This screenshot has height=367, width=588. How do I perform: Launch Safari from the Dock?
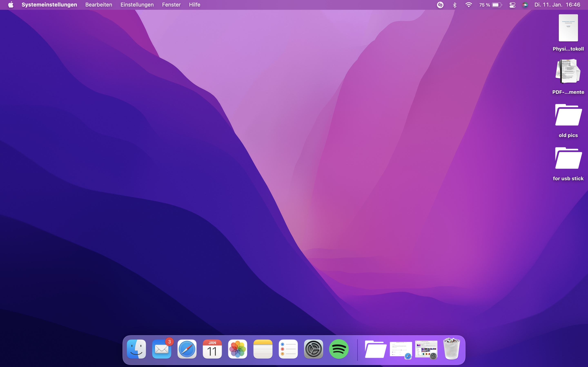coord(187,349)
